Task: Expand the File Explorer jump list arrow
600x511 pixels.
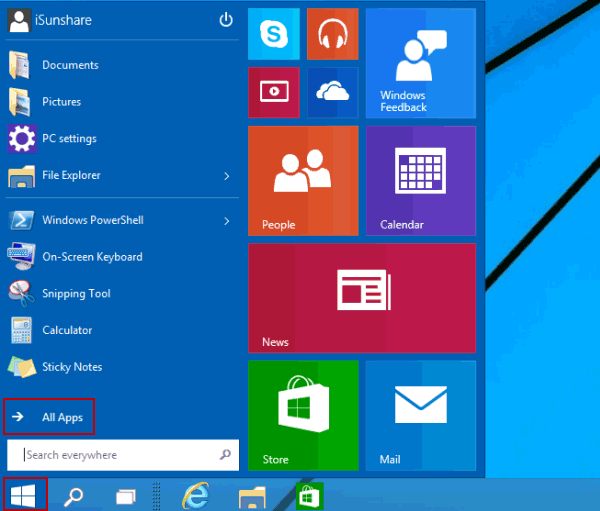Action: 227,176
